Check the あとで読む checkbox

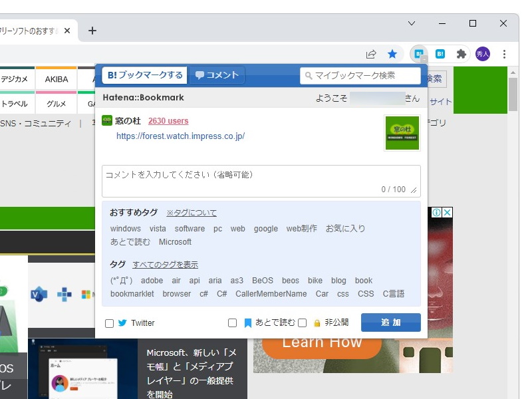pos(233,323)
